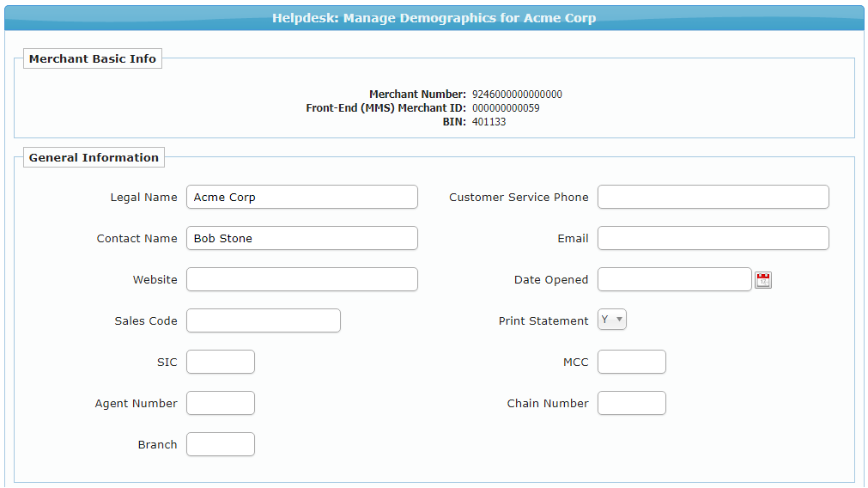Click the merchant number value 9246000000000000

pyautogui.click(x=517, y=95)
